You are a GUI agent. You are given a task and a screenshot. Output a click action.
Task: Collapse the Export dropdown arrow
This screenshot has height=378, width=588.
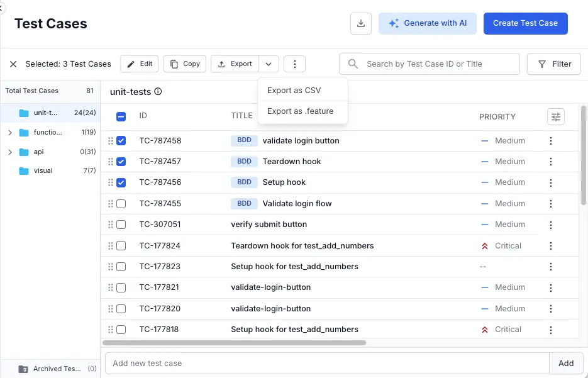pos(269,64)
